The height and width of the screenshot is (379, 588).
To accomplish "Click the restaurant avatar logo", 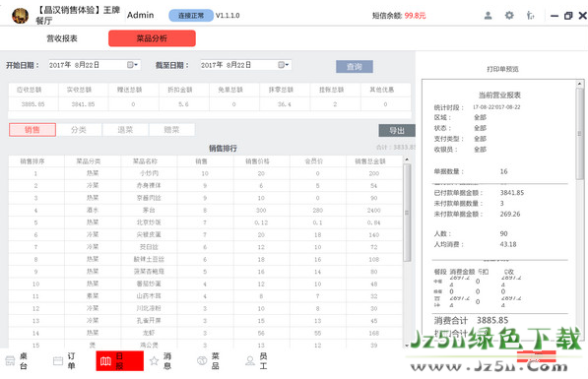I will click(x=20, y=16).
